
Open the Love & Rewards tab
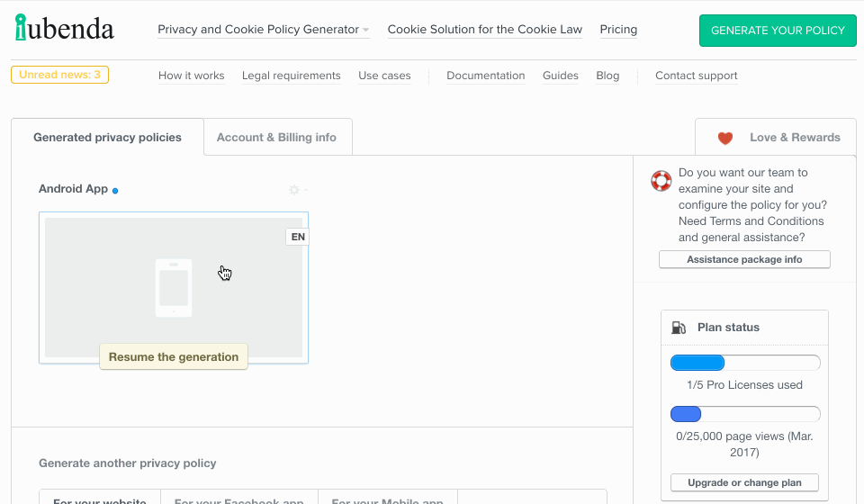click(778, 138)
